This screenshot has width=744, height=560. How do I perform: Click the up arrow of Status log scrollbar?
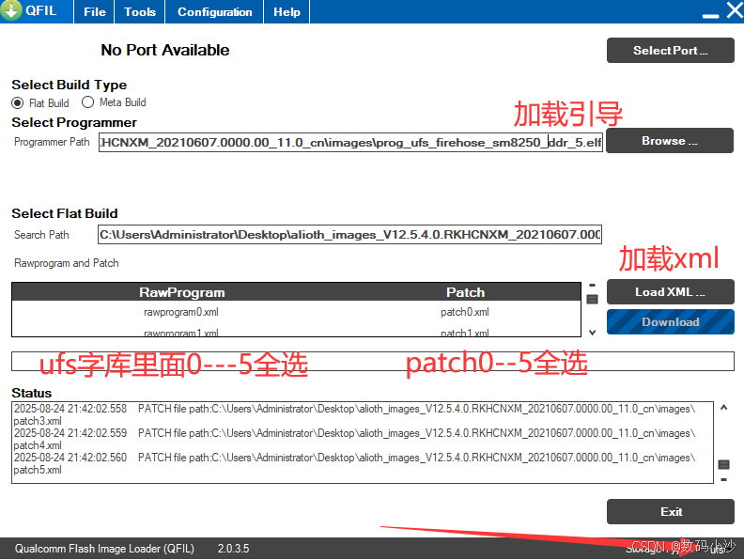coord(723,407)
